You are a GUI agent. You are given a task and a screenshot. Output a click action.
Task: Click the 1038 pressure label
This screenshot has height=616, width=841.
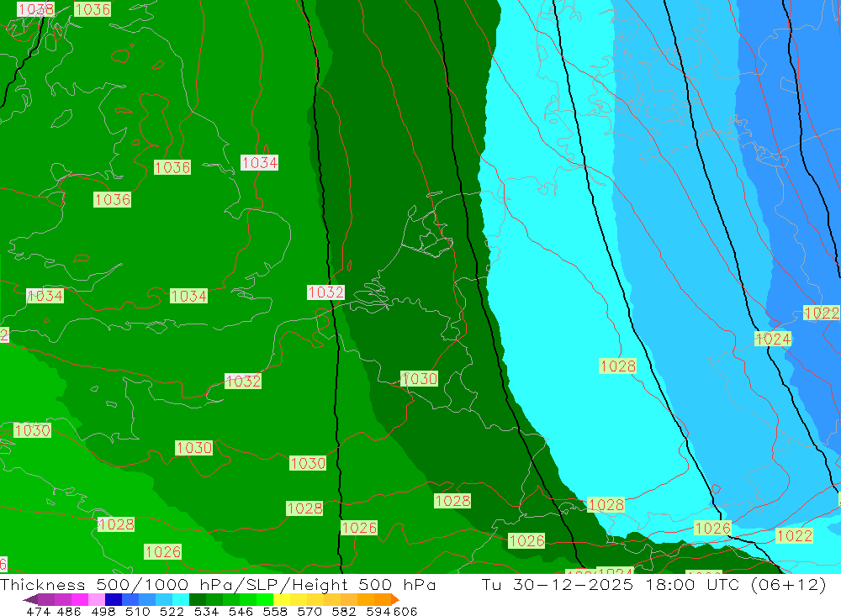(x=35, y=9)
